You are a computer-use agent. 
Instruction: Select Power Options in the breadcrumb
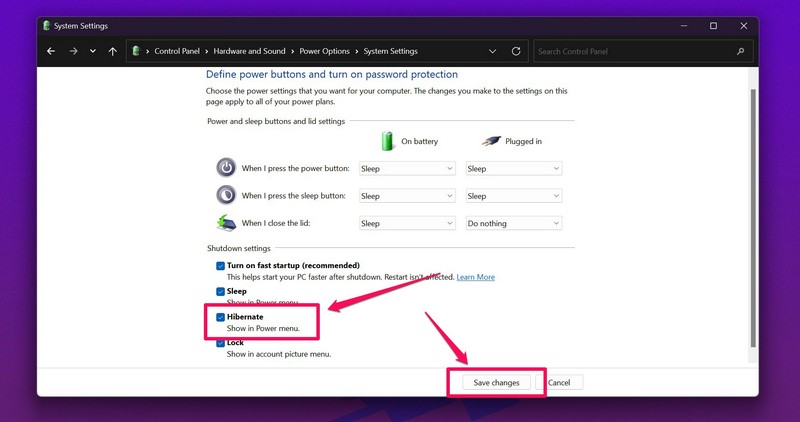pyautogui.click(x=326, y=51)
